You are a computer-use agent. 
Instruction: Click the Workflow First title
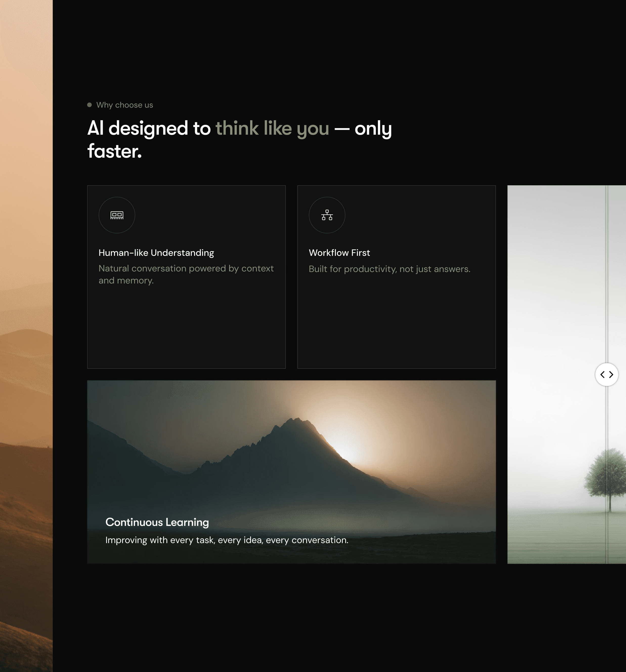pos(339,253)
